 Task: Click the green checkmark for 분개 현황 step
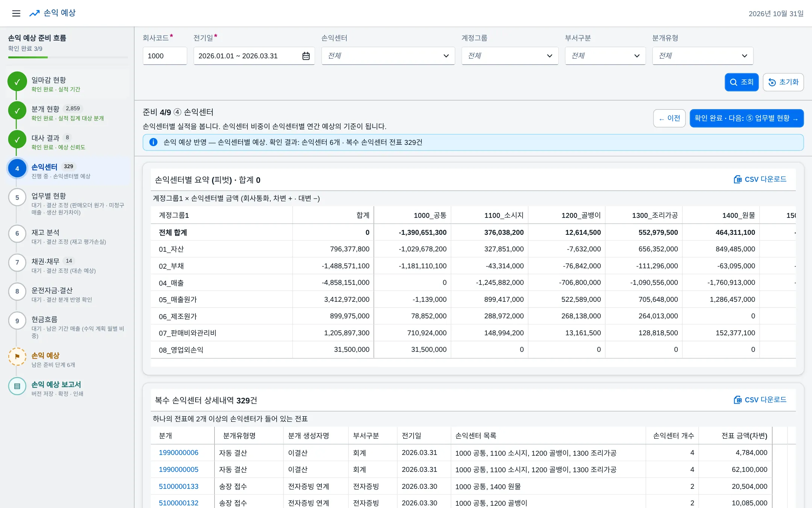tap(17, 111)
